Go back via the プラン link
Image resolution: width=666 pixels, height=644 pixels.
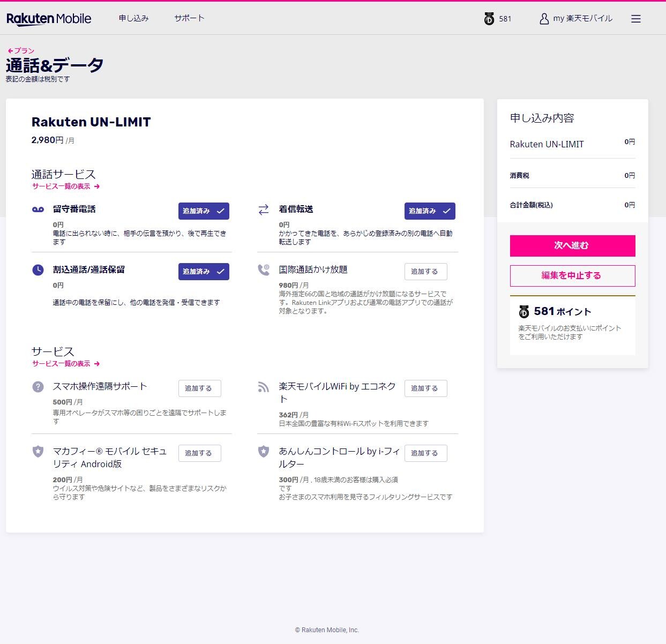(21, 51)
